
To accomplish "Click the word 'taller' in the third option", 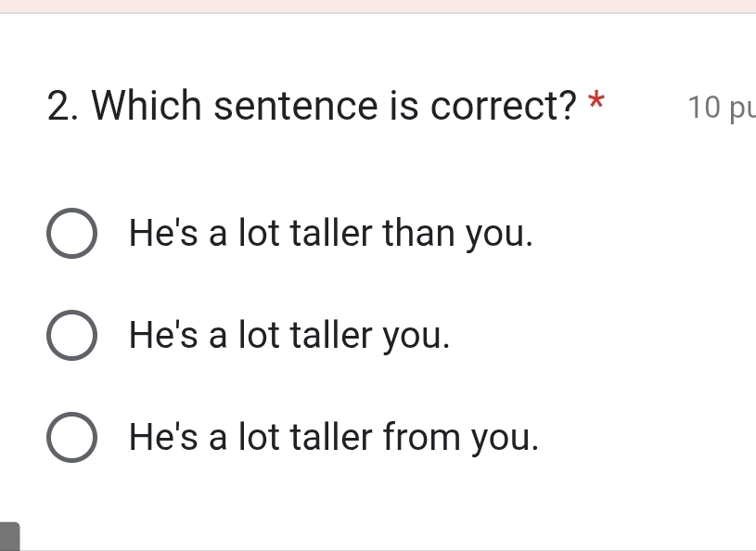I will click(x=330, y=437).
